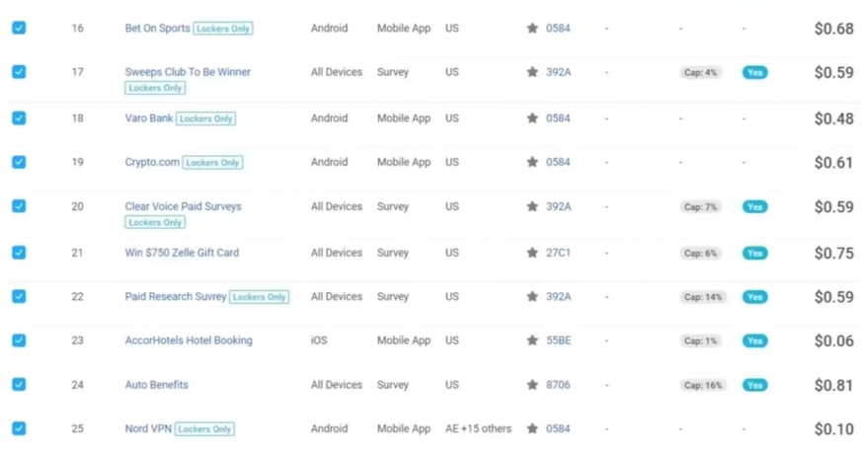Favorite the Varo Bank offer star

[x=532, y=118]
